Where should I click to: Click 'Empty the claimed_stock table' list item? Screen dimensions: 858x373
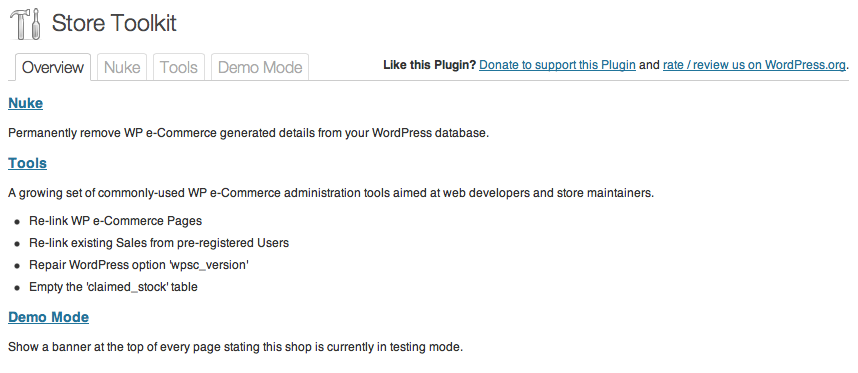(113, 287)
